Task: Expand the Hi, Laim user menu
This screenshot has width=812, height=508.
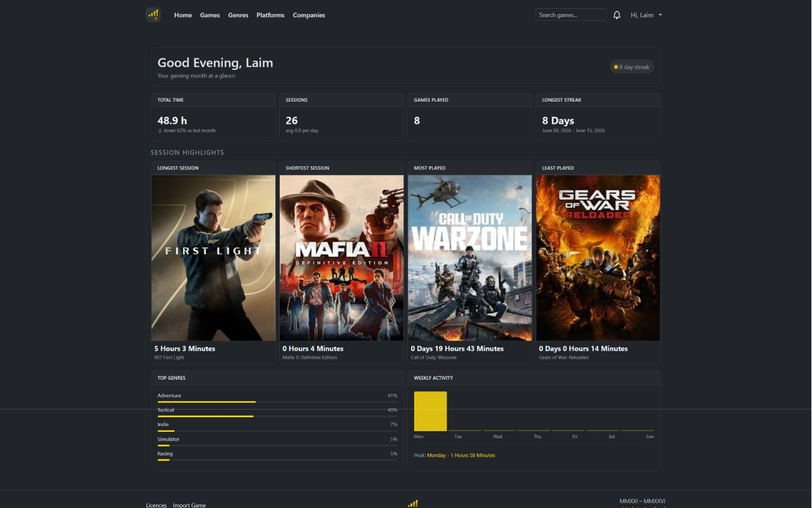Action: pyautogui.click(x=646, y=15)
